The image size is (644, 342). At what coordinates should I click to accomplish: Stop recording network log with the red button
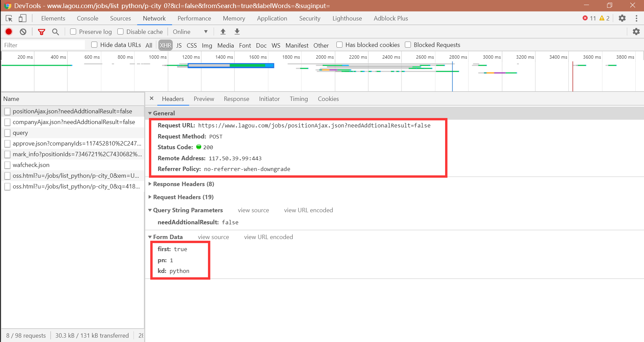[x=9, y=32]
